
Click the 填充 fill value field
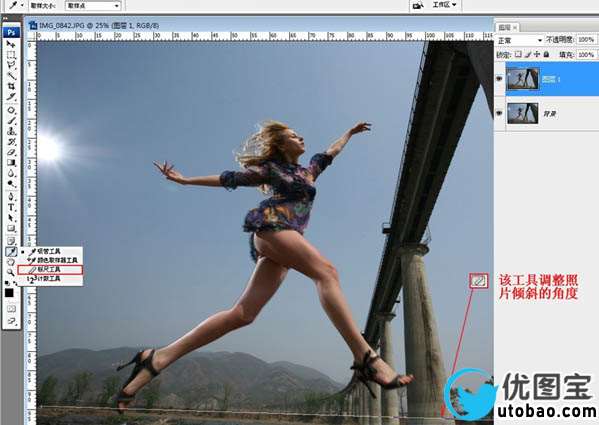click(586, 55)
